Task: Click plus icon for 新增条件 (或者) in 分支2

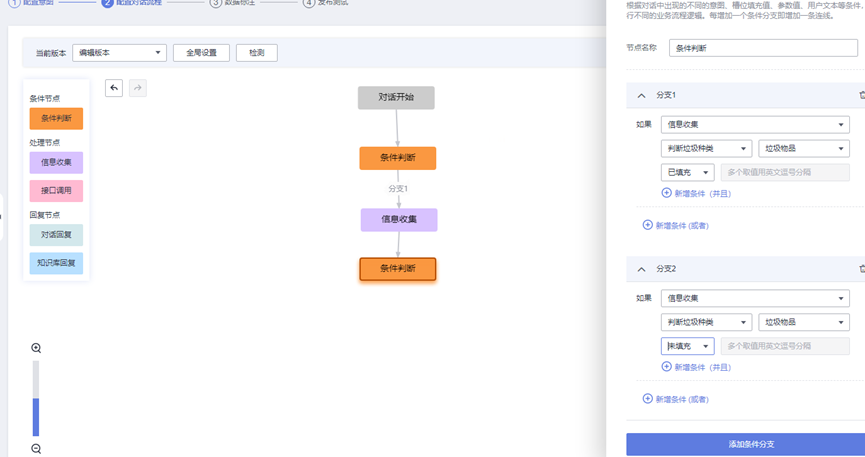Action: click(648, 398)
